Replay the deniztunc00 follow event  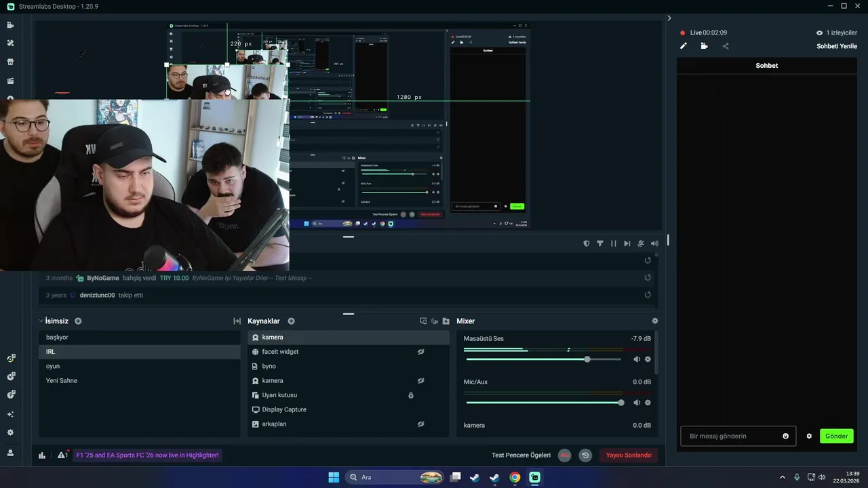(648, 295)
